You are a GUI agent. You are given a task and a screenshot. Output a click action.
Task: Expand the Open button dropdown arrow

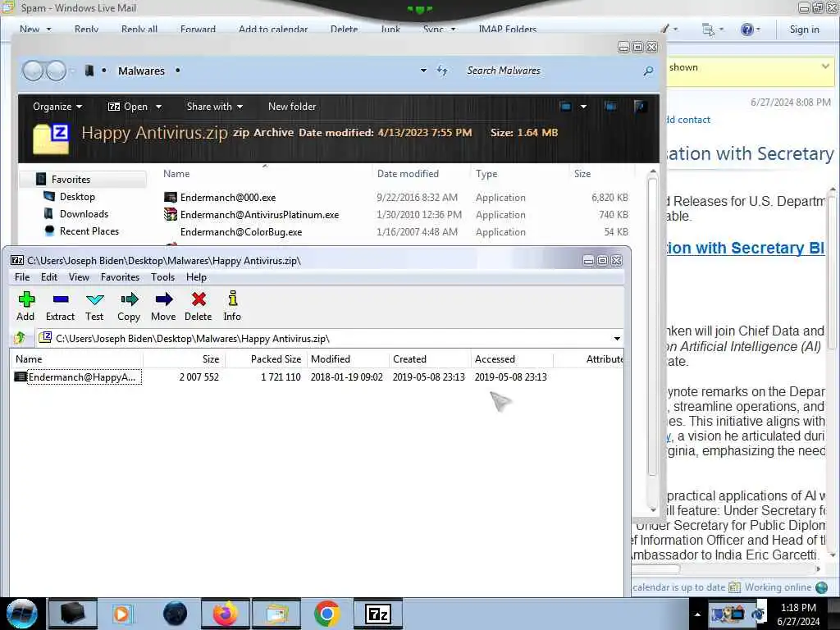tap(158, 107)
